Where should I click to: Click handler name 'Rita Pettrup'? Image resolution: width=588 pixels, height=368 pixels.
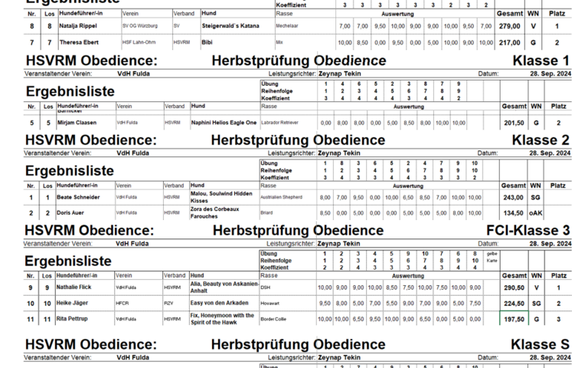[x=72, y=319]
